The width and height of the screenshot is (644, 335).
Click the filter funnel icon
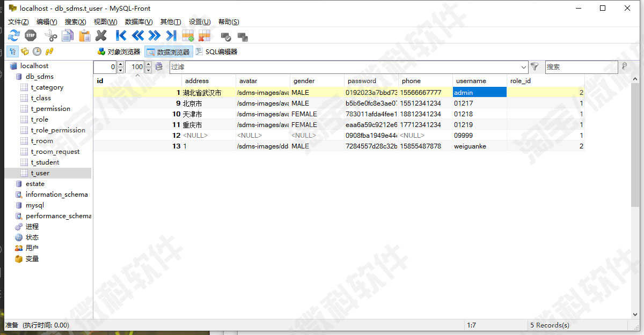tap(535, 66)
